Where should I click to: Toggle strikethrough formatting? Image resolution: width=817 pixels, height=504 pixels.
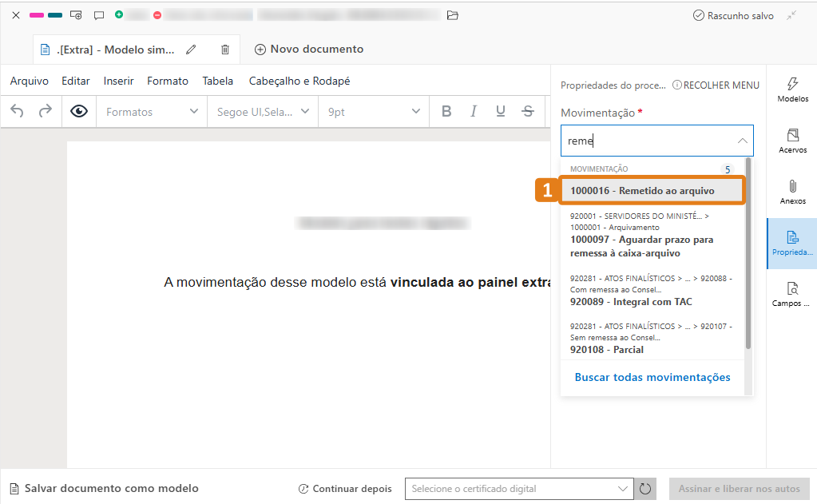click(527, 112)
